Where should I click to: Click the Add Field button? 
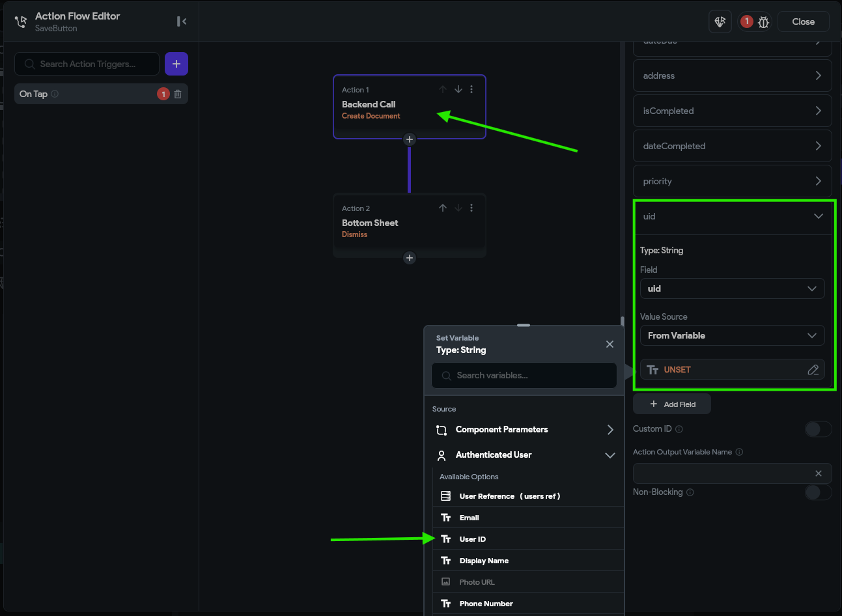click(672, 404)
